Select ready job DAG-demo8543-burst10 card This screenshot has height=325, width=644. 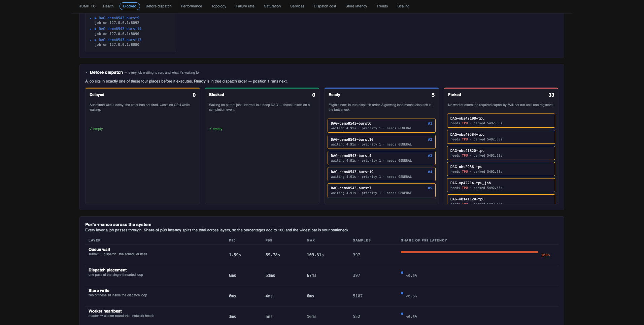point(381,142)
